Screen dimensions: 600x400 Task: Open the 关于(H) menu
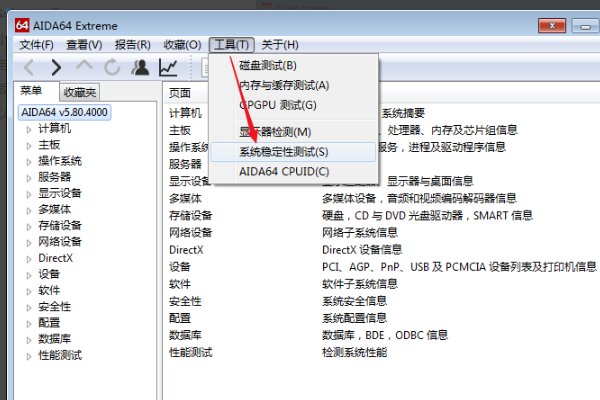click(x=280, y=45)
